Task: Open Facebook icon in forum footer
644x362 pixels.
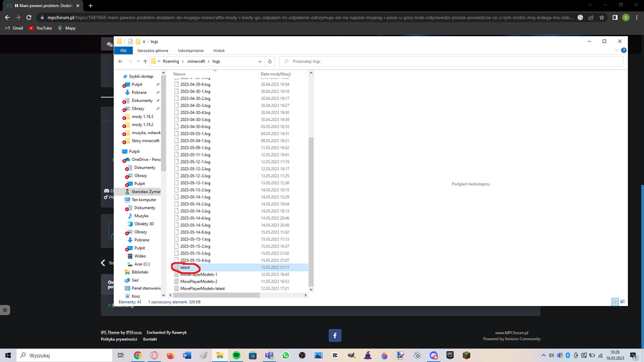Action: (x=335, y=336)
